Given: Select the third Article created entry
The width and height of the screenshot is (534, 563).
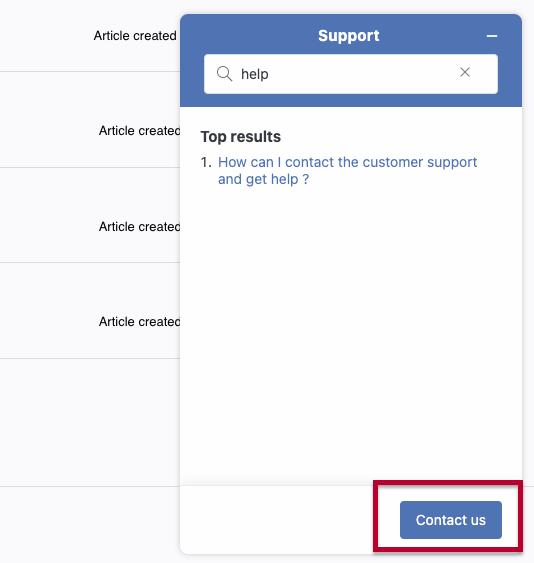Looking at the screenshot, I should (139, 227).
